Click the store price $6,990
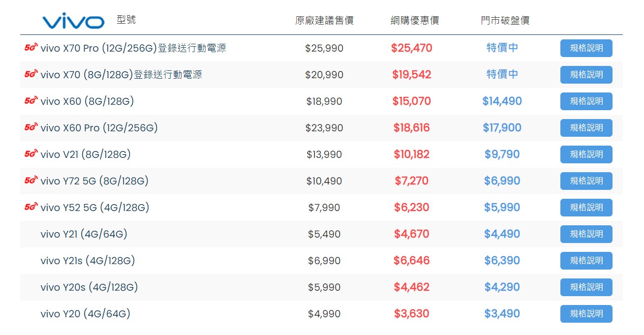 pos(502,181)
